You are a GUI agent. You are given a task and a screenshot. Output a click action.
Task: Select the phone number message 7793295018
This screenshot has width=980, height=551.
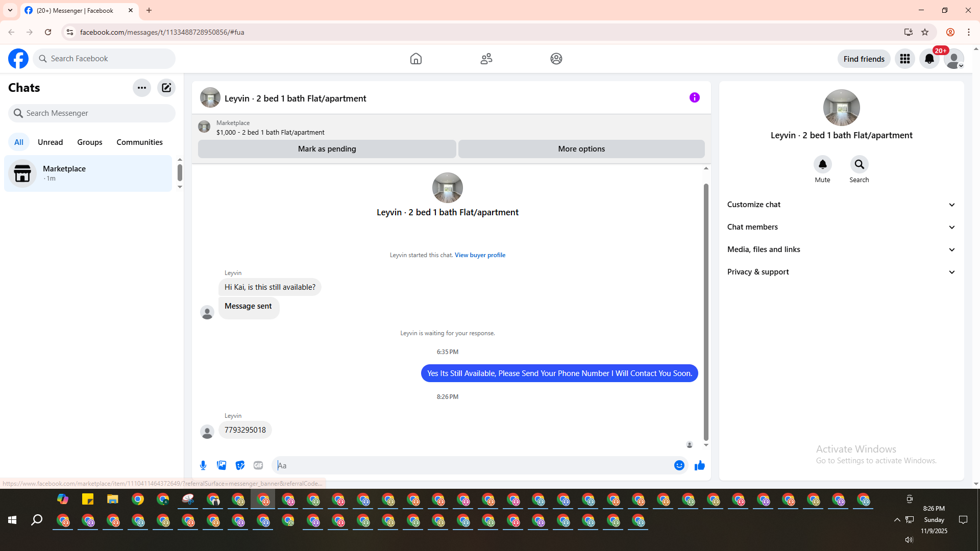click(245, 430)
